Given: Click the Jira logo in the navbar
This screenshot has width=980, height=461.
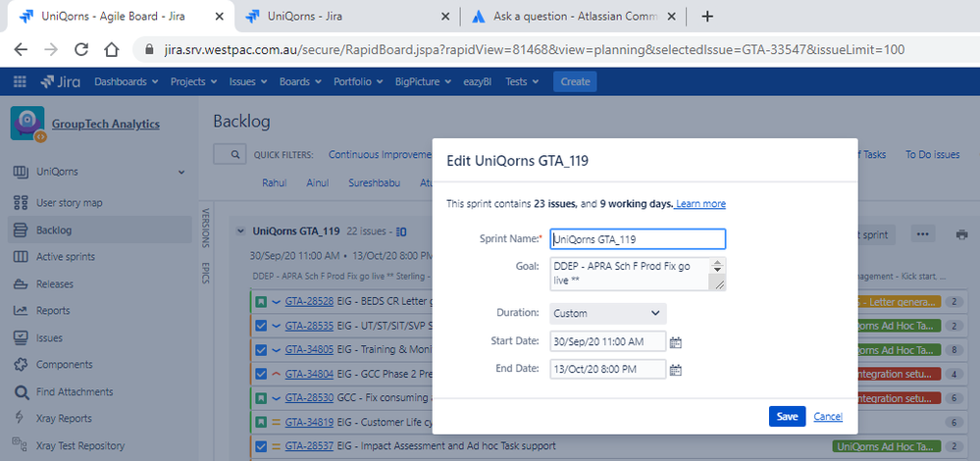Looking at the screenshot, I should pyautogui.click(x=63, y=81).
